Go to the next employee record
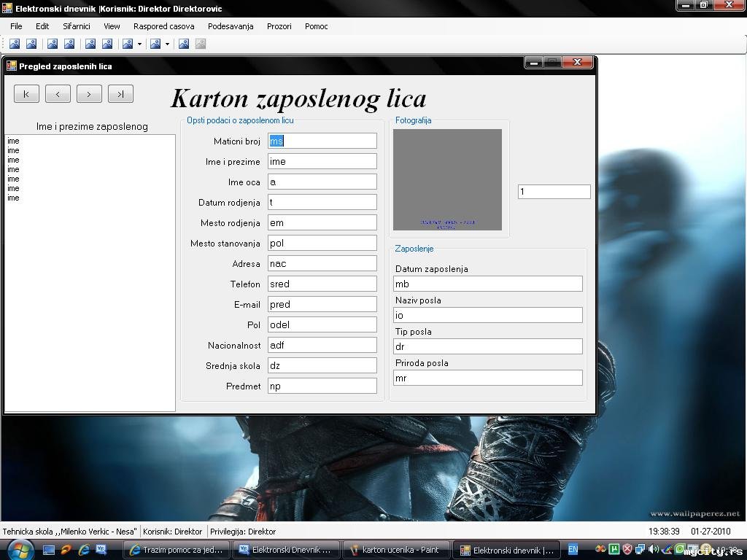This screenshot has height=560, width=747. [x=89, y=93]
